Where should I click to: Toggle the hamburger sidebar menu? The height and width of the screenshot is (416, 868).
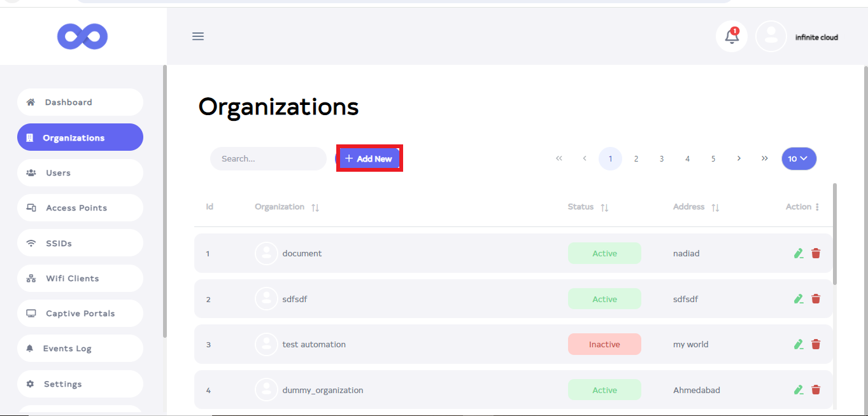[x=198, y=36]
